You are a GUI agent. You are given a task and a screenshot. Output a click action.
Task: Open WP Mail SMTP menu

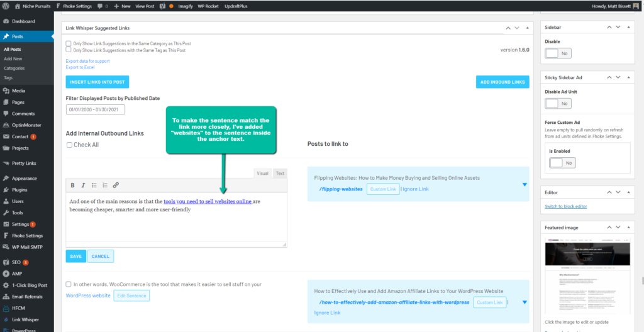click(x=26, y=247)
